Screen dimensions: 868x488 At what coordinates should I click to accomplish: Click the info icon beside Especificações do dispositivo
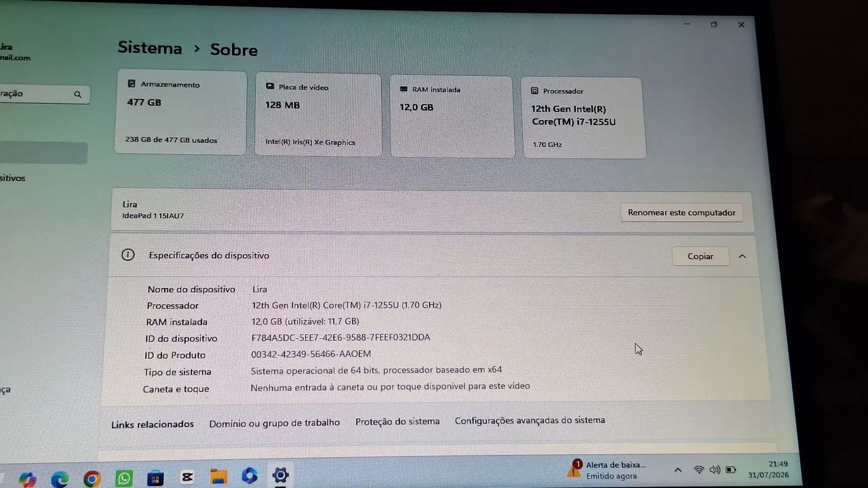(127, 255)
